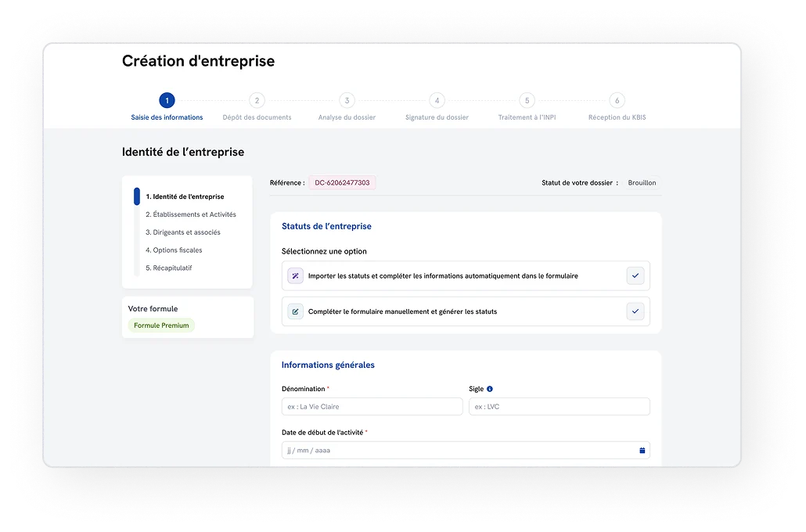Viewport: 806px width, 532px height.
Task: Open the calendar icon in date field
Action: tap(642, 451)
